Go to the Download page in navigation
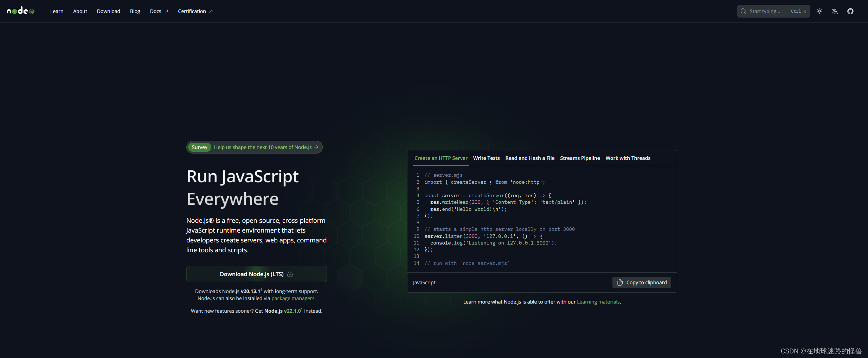 [x=109, y=11]
